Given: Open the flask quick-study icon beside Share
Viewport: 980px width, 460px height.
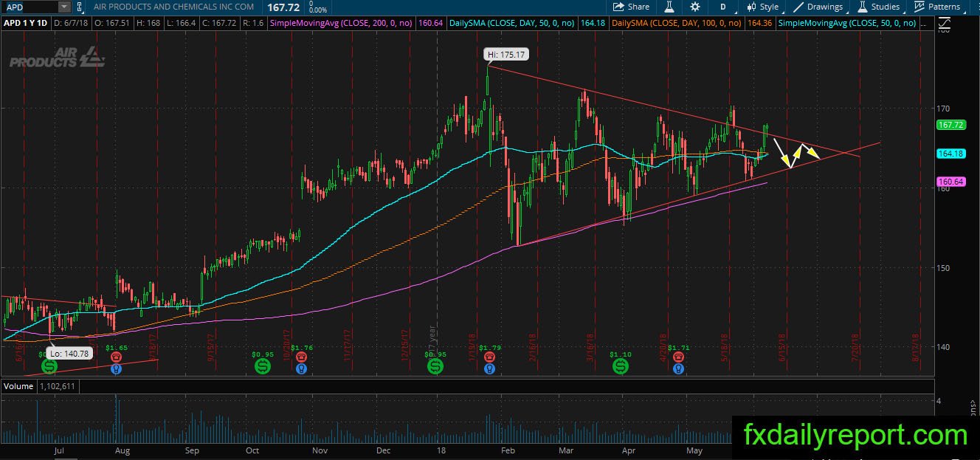Looking at the screenshot, I should click(x=669, y=7).
